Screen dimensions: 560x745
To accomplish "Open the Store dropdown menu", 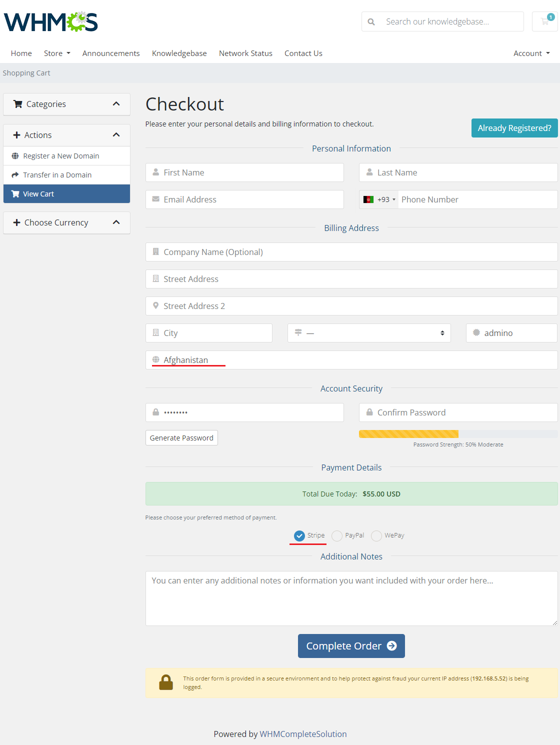I will [57, 53].
